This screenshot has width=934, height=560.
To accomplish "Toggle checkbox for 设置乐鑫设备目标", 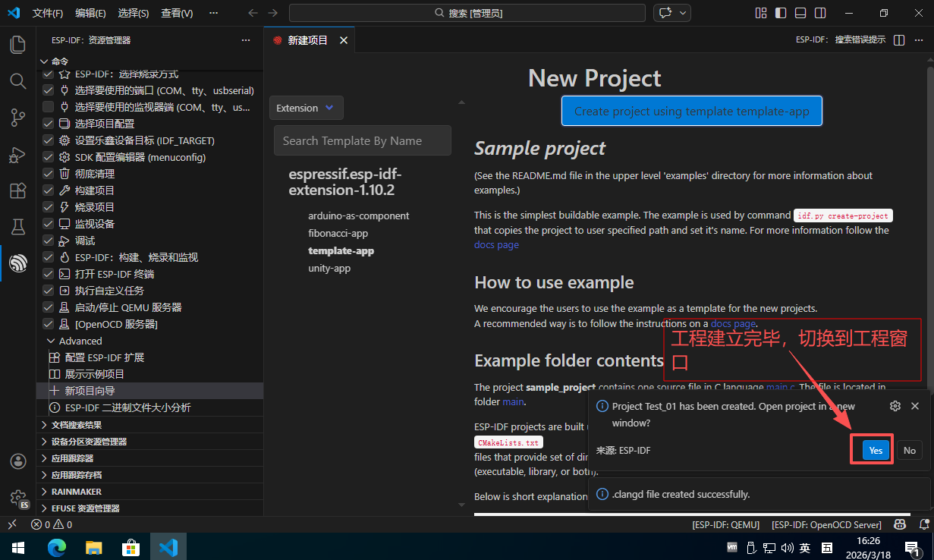I will [49, 140].
